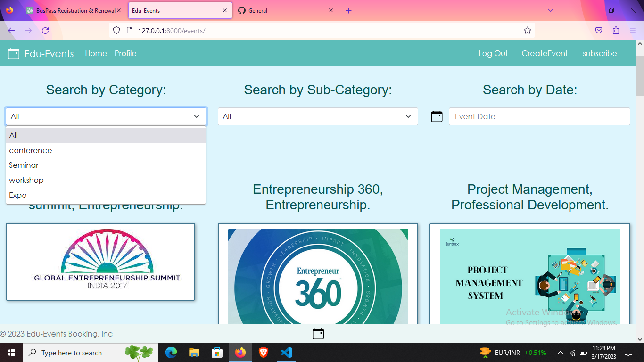
Task: Click the Edu-Events calendar logo icon
Action: (x=13, y=53)
